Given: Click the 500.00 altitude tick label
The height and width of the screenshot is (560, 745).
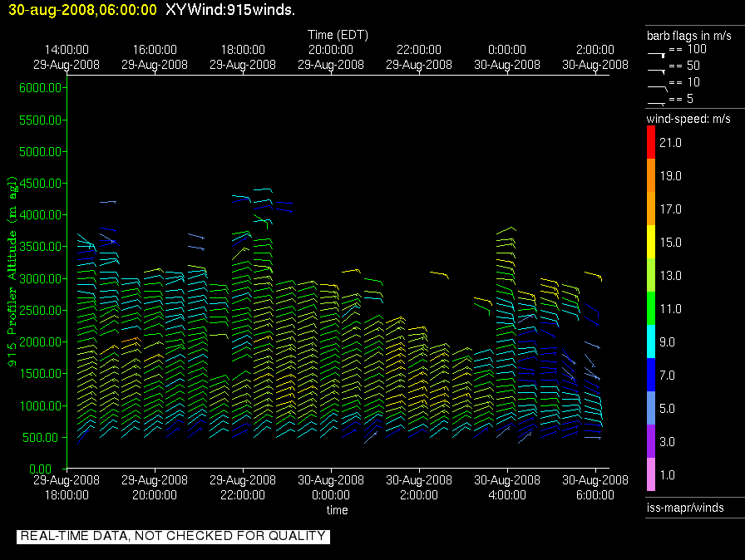Looking at the screenshot, I should (43, 438).
